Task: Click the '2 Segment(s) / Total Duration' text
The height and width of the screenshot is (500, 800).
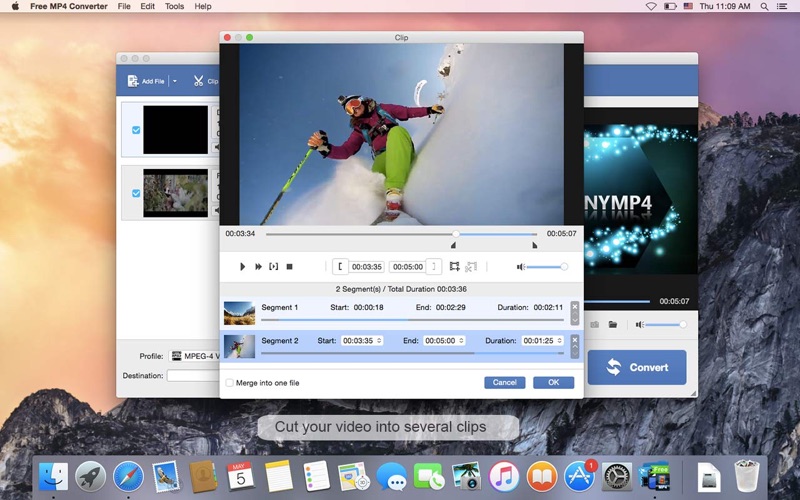Action: (401, 289)
